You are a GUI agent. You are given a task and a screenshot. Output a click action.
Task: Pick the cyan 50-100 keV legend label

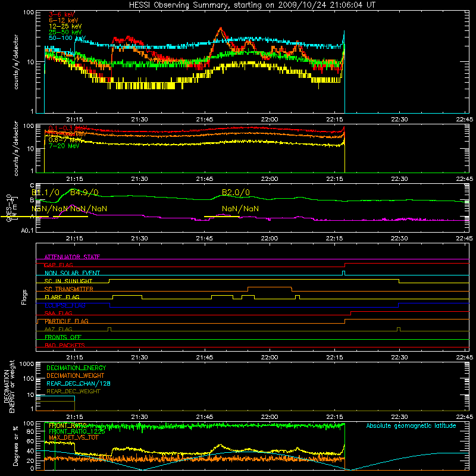click(67, 37)
